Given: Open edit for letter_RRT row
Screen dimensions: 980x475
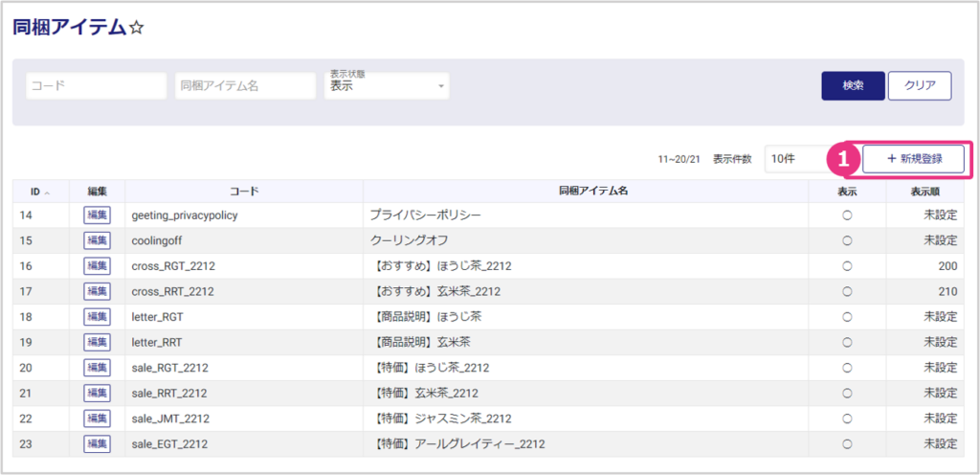Looking at the screenshot, I should 97,342.
